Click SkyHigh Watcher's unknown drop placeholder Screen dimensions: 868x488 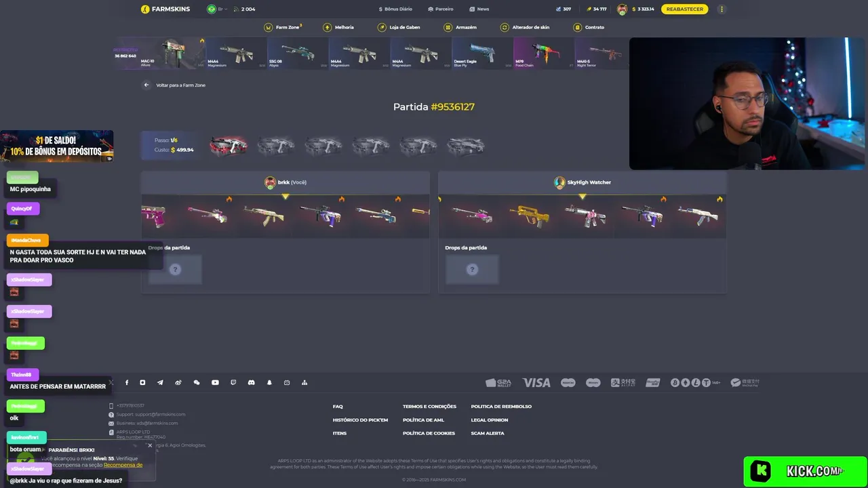472,269
